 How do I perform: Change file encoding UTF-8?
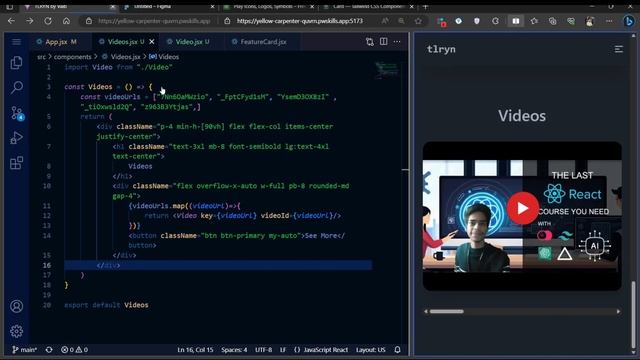click(x=263, y=350)
